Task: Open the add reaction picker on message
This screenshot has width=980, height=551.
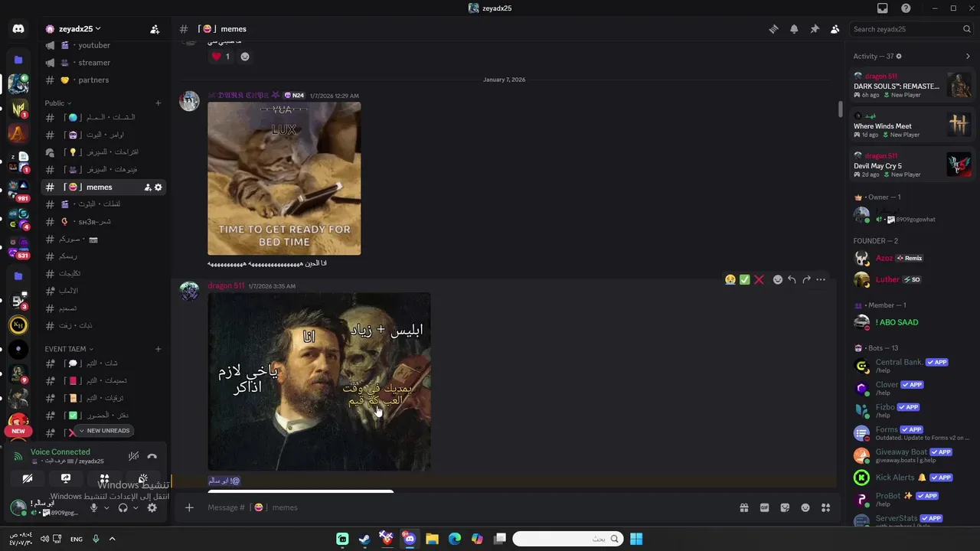Action: [778, 280]
